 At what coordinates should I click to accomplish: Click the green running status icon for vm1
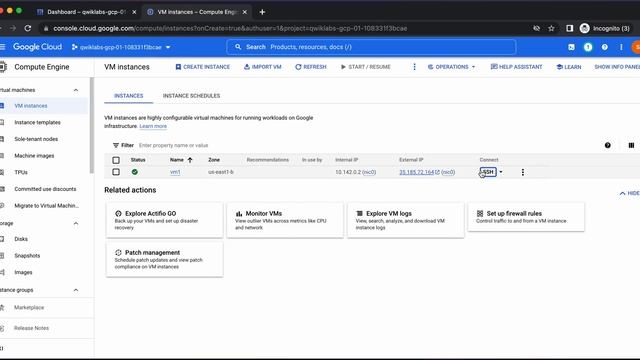(135, 172)
